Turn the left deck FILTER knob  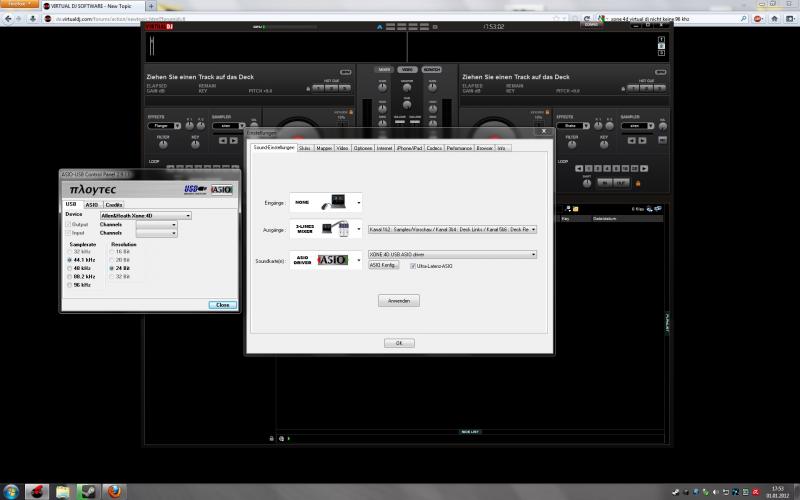(x=163, y=145)
